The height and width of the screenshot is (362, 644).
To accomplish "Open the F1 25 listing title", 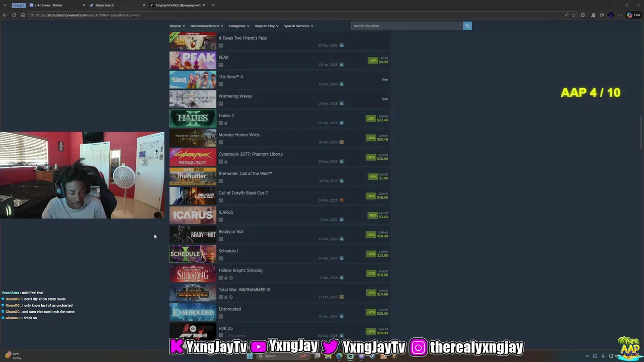I will [225, 328].
